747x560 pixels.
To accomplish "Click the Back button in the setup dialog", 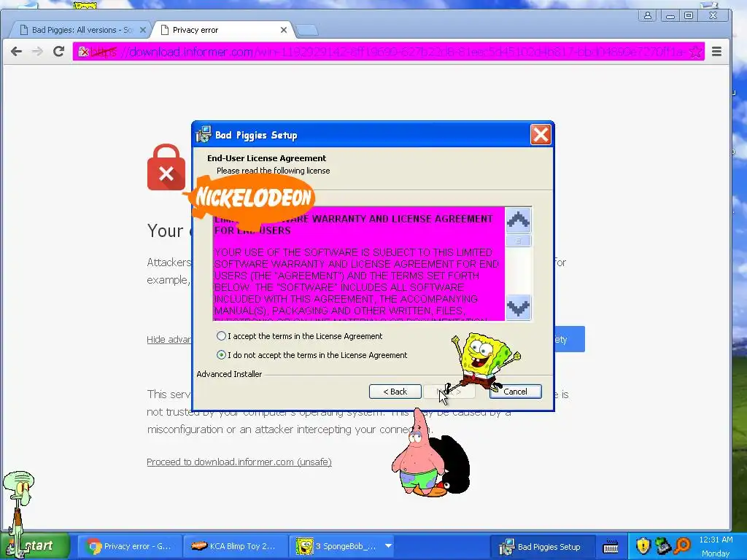I will pyautogui.click(x=395, y=392).
